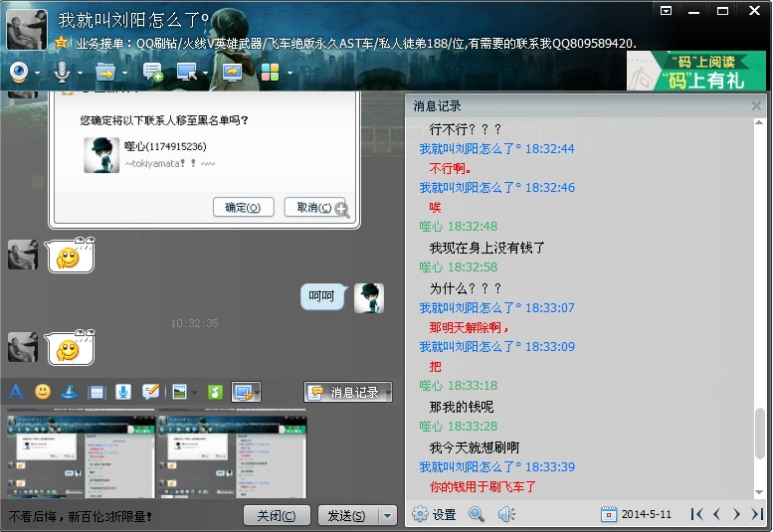
Task: Open the font style 'A' tool
Action: 15,392
